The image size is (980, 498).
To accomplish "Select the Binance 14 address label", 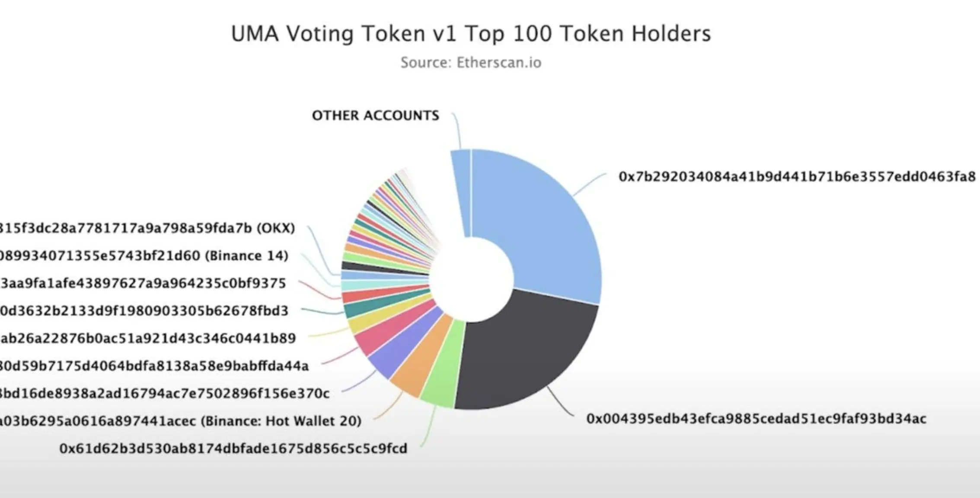I will (x=144, y=256).
